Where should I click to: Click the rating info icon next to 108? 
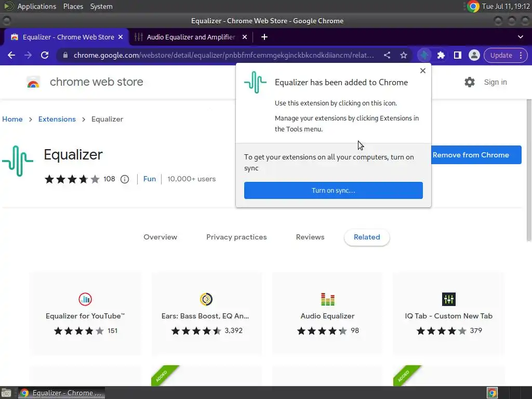[125, 179]
